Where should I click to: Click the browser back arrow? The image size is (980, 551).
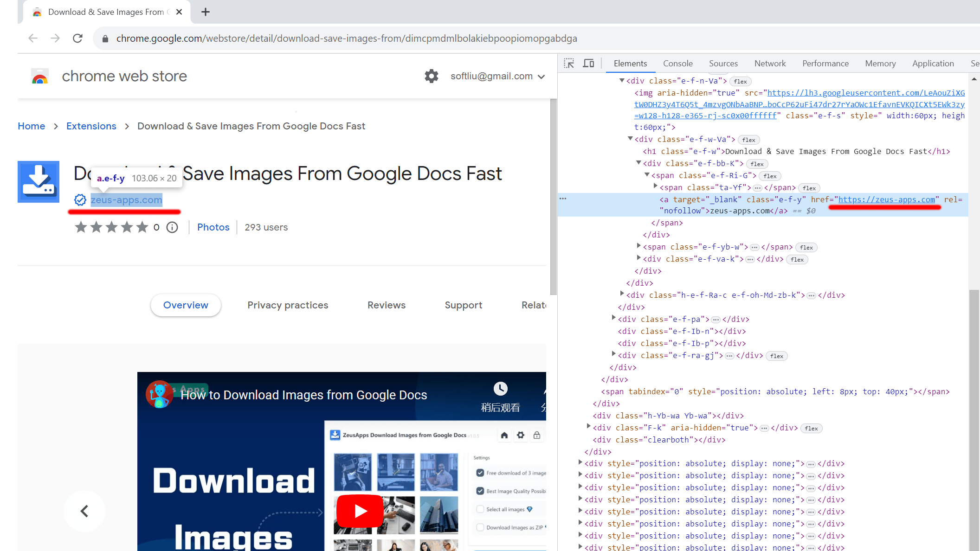pyautogui.click(x=33, y=38)
